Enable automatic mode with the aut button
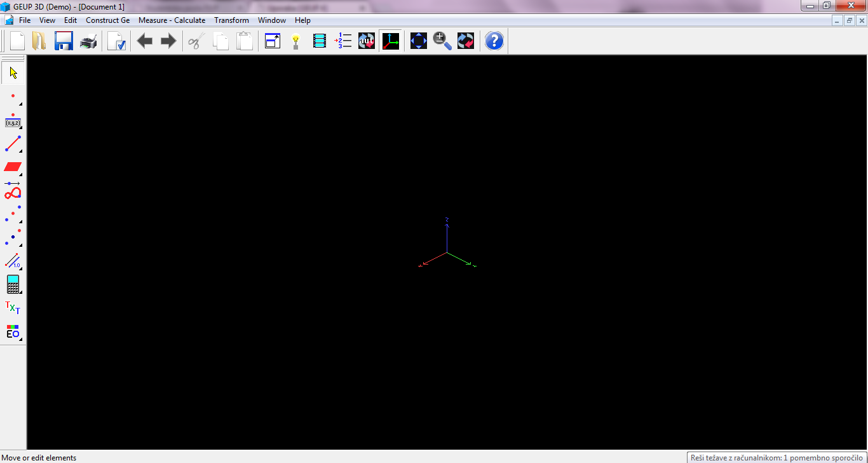Image resolution: width=868 pixels, height=463 pixels. [366, 40]
